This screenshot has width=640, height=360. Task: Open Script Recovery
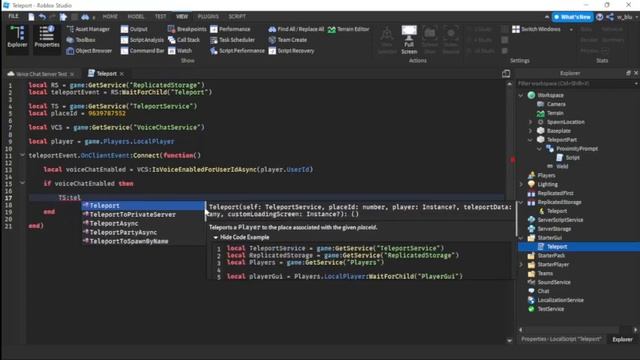291,51
